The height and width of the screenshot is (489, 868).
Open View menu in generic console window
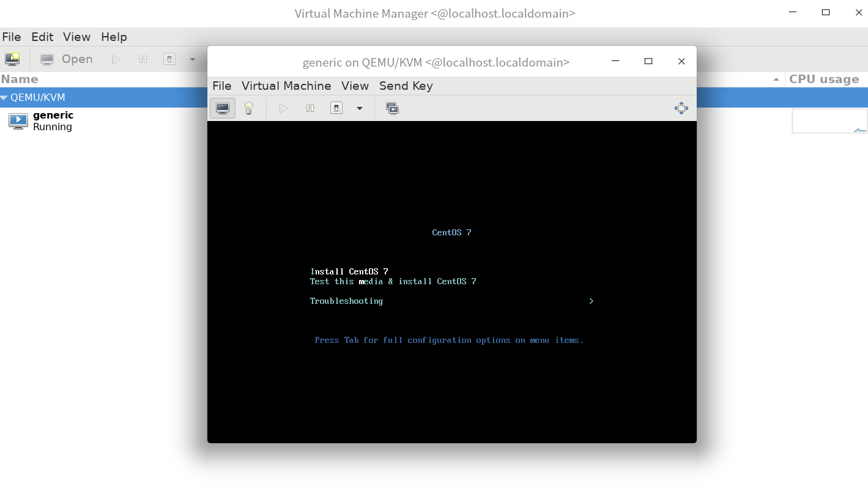(355, 86)
